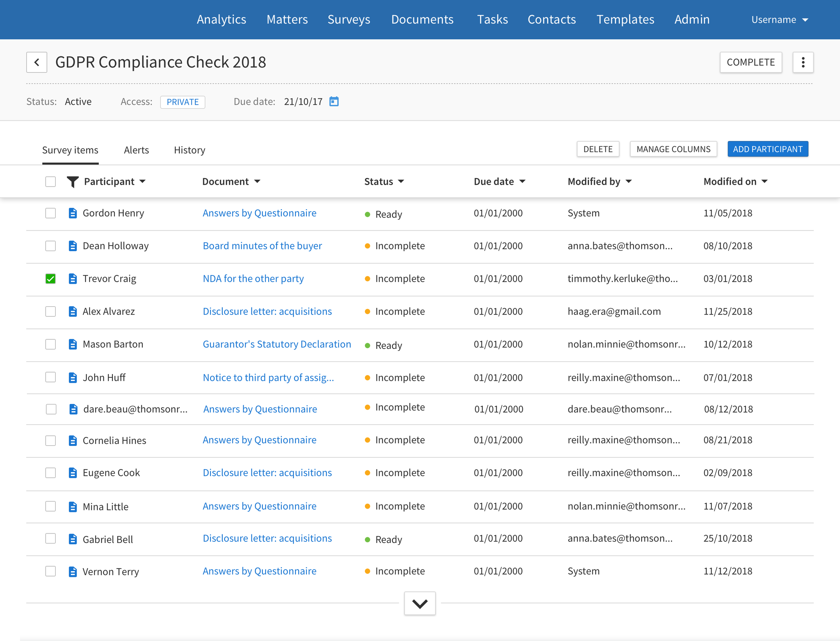Click Eugene Cook participant name
The height and width of the screenshot is (641, 840).
pyautogui.click(x=111, y=473)
